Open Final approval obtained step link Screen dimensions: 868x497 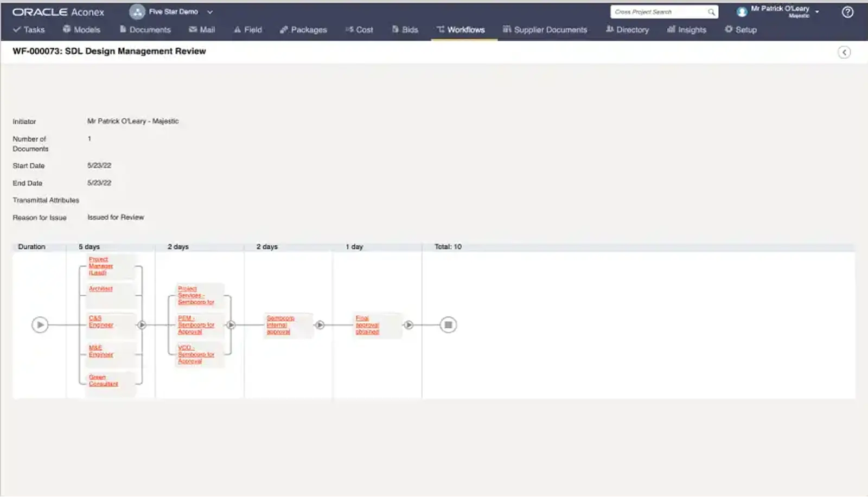pyautogui.click(x=367, y=325)
